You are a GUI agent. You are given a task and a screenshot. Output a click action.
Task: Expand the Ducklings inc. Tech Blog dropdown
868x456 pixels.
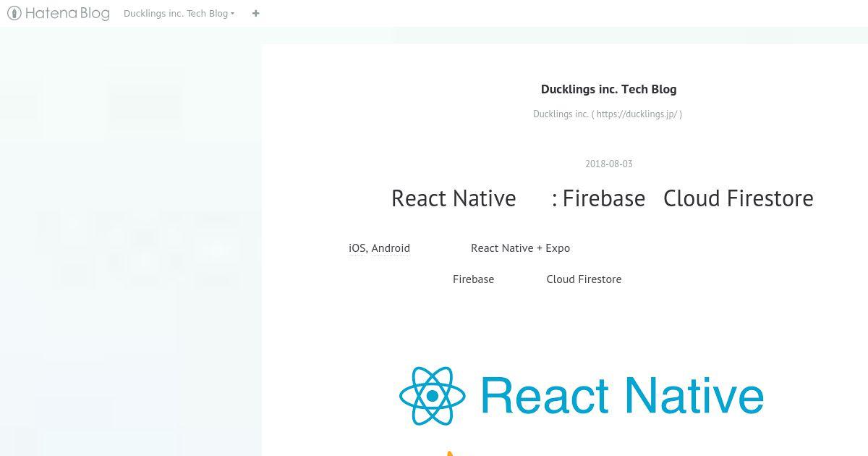pyautogui.click(x=179, y=13)
